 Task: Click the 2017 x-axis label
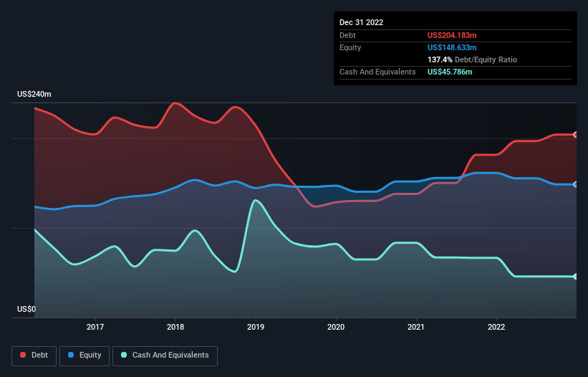(x=95, y=327)
